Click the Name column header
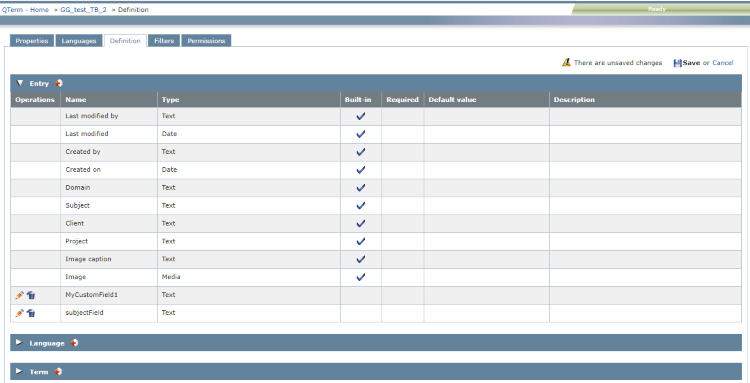750x383 pixels. [109, 99]
